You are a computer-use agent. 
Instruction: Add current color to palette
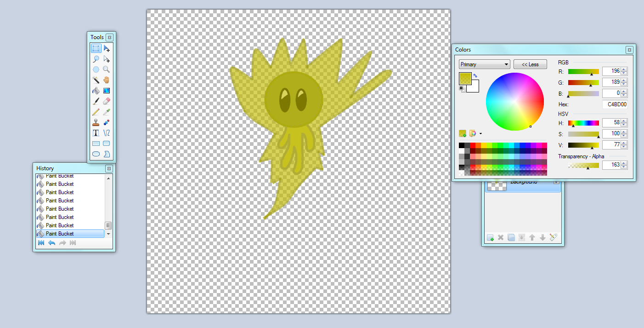click(463, 134)
